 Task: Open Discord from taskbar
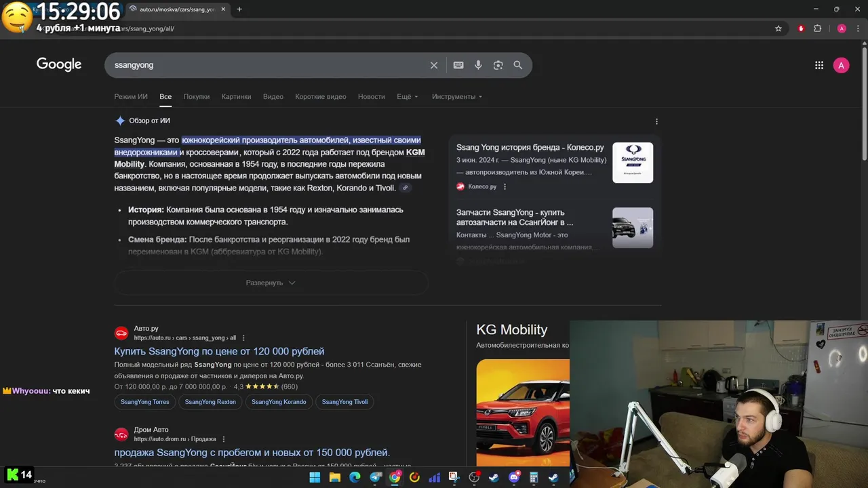tap(514, 477)
